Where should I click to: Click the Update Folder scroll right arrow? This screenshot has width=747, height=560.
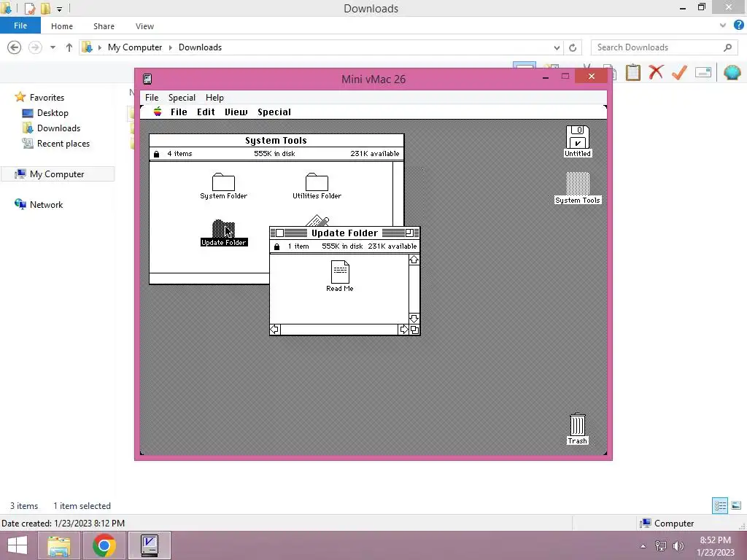(403, 330)
